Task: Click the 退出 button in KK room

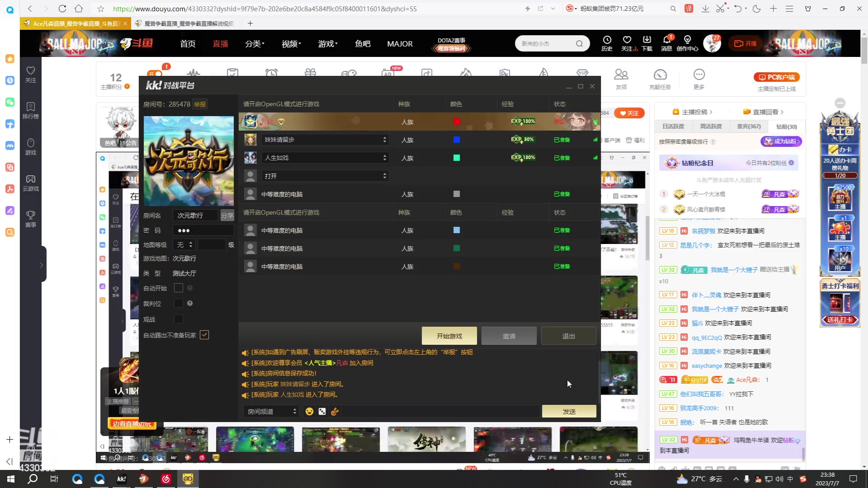Action: click(x=569, y=336)
